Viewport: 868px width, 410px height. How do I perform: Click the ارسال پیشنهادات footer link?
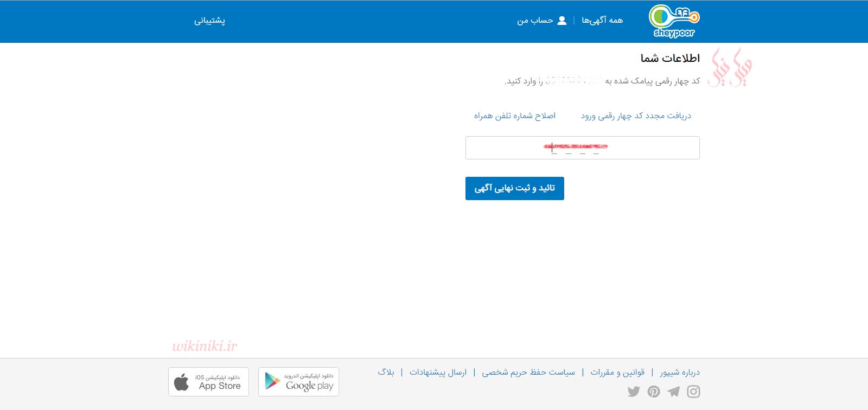(438, 372)
